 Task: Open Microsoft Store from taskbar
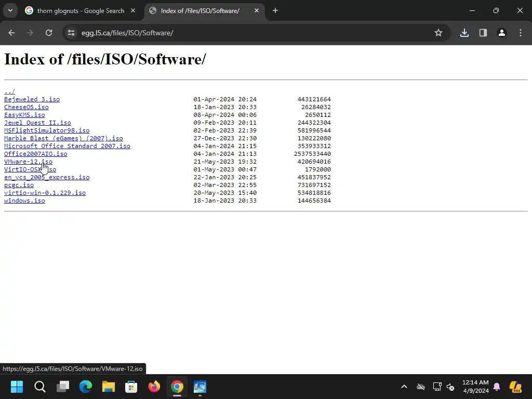(x=131, y=387)
